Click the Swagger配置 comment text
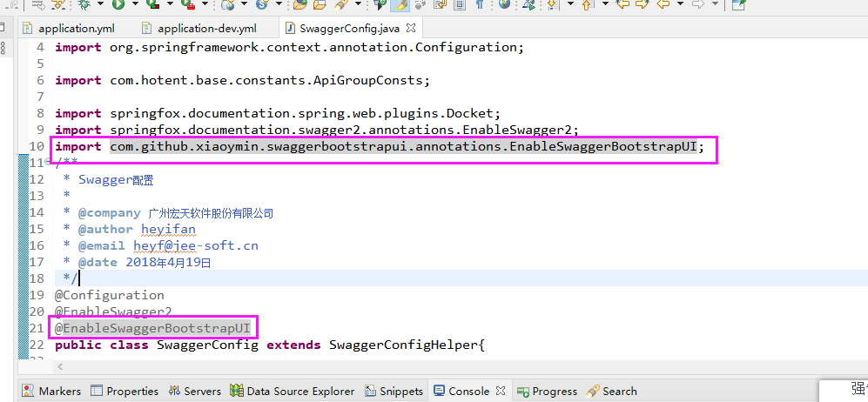This screenshot has width=868, height=402. pyautogui.click(x=117, y=179)
